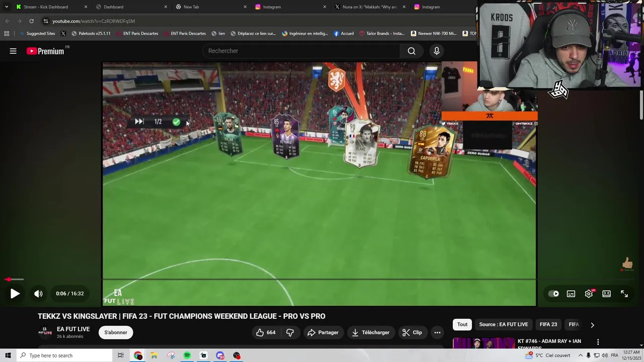Switch to the Nuna on X tab
Screen dimensions: 644x362
coord(370,7)
